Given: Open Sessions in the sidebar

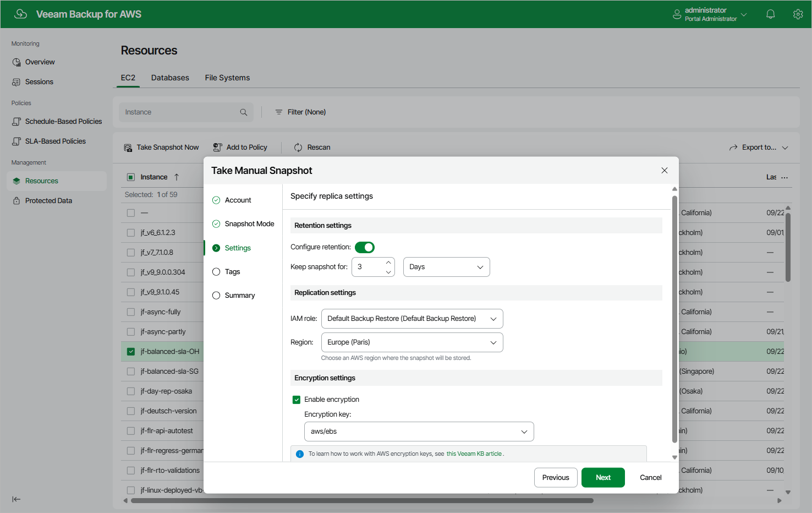Looking at the screenshot, I should 39,82.
